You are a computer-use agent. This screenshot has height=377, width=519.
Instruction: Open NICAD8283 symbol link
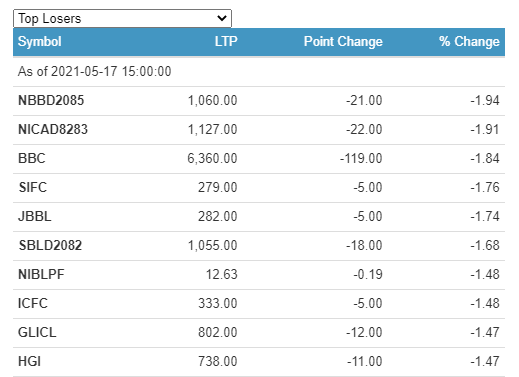(53, 129)
